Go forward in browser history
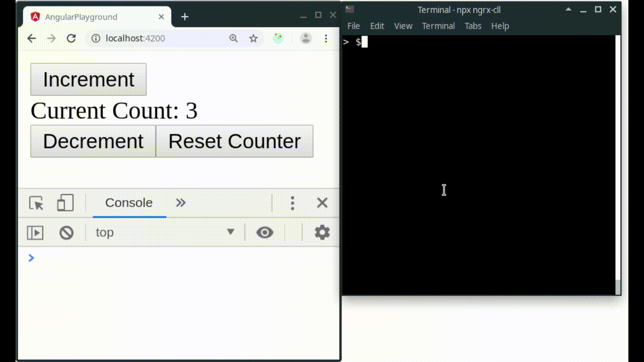Screen dimensions: 644x362 pyautogui.click(x=51, y=38)
